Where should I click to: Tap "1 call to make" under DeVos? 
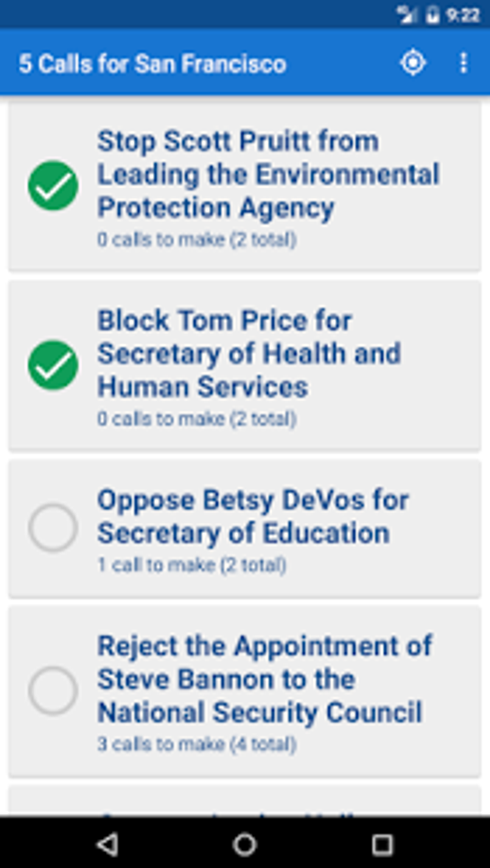coord(192,565)
